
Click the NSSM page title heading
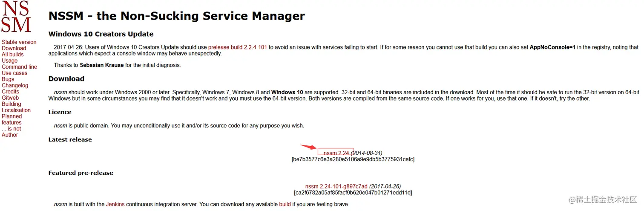pos(177,16)
